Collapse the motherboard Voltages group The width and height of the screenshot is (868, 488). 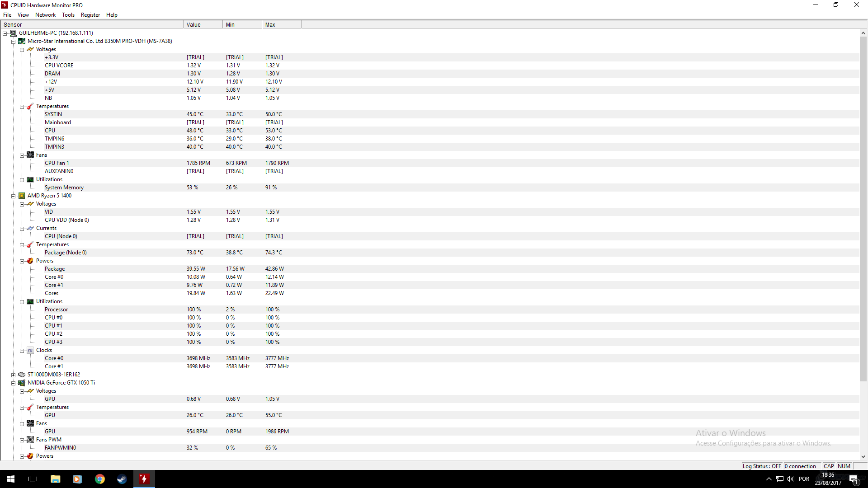point(22,50)
